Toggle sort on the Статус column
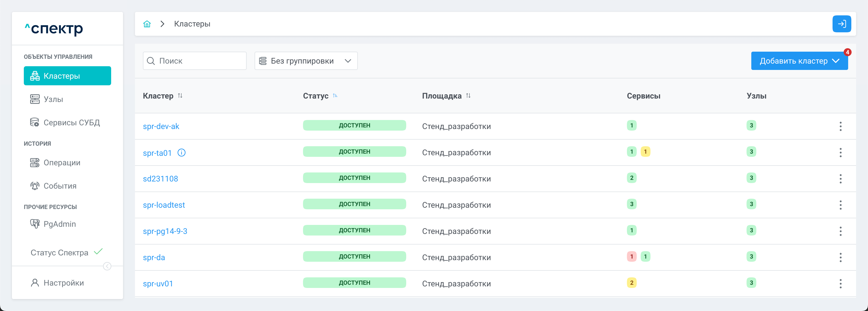Viewport: 868px width, 311px height. [x=335, y=96]
